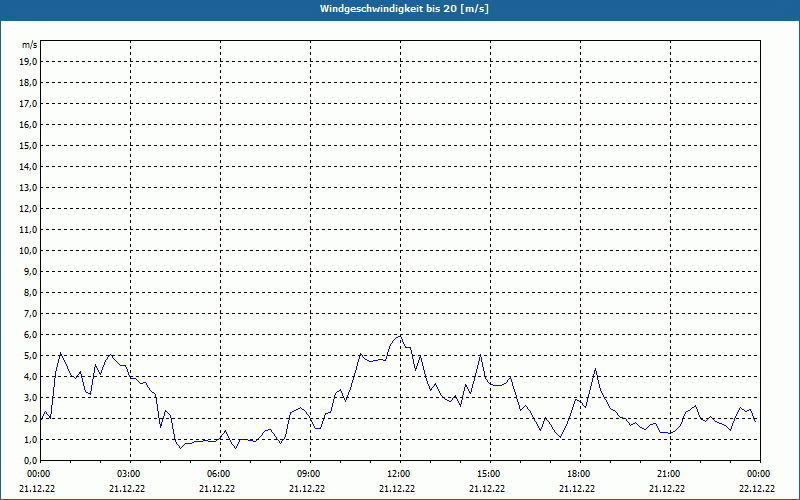The width and height of the screenshot is (800, 500).
Task: Click the wind curve spike after 18:00
Action: 595,369
